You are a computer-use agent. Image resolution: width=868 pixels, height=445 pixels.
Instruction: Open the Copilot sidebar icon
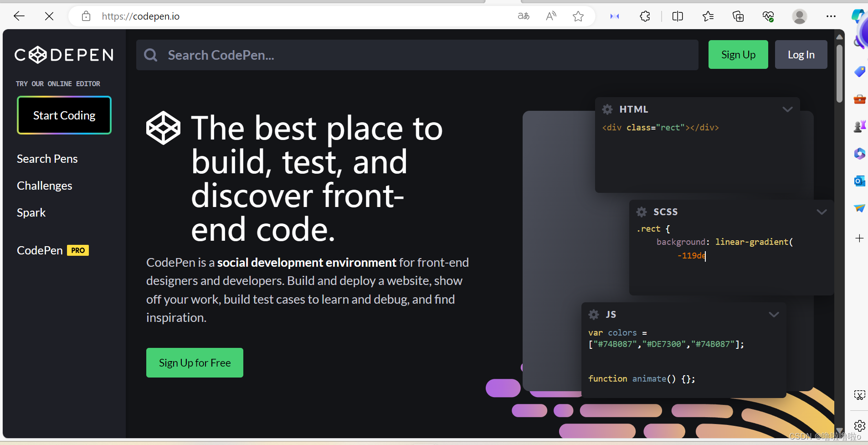point(859,15)
